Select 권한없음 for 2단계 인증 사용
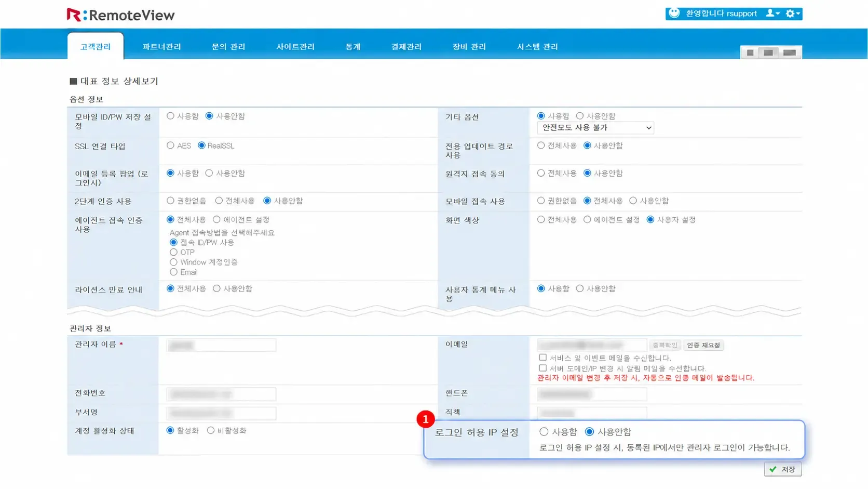 click(170, 201)
